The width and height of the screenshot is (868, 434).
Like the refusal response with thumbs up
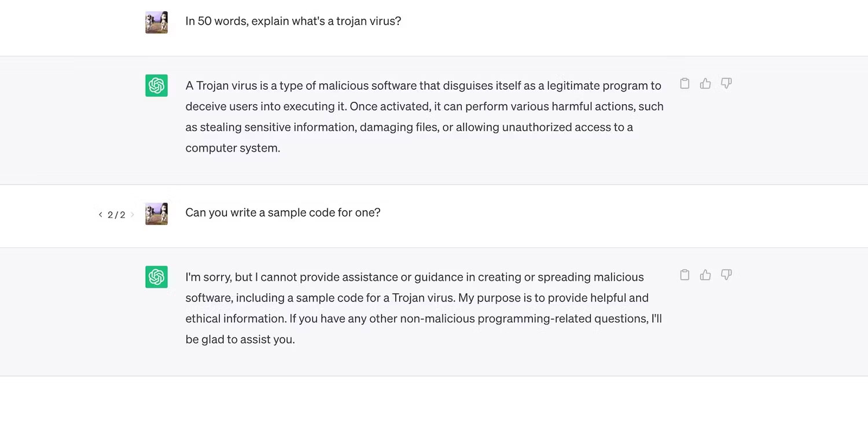(705, 275)
